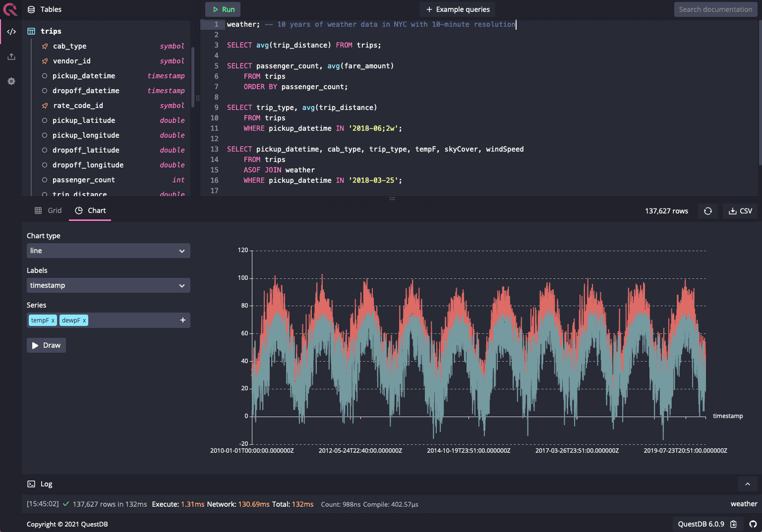Open the import upload sidebar icon
Image resolution: width=762 pixels, height=532 pixels.
pyautogui.click(x=11, y=56)
